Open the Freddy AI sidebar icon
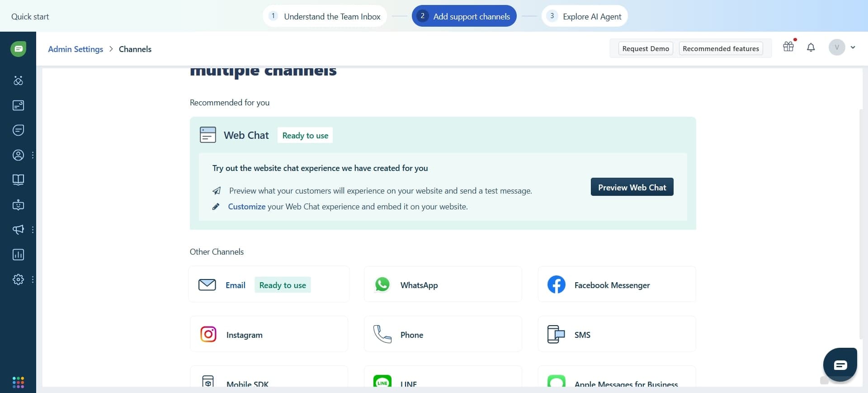Viewport: 868px width, 393px height. [18, 80]
